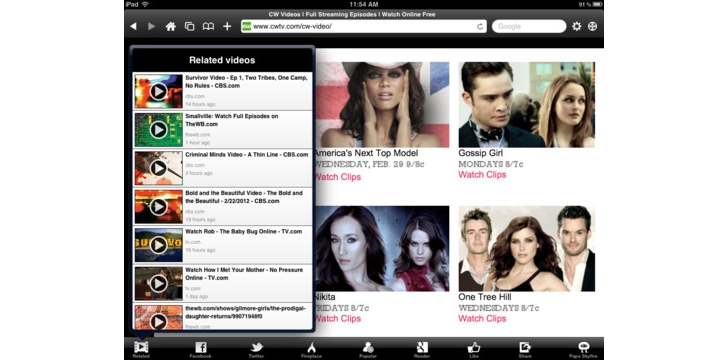Play the Smallville Full Episodes thumbnail
728x360 pixels.
[158, 130]
